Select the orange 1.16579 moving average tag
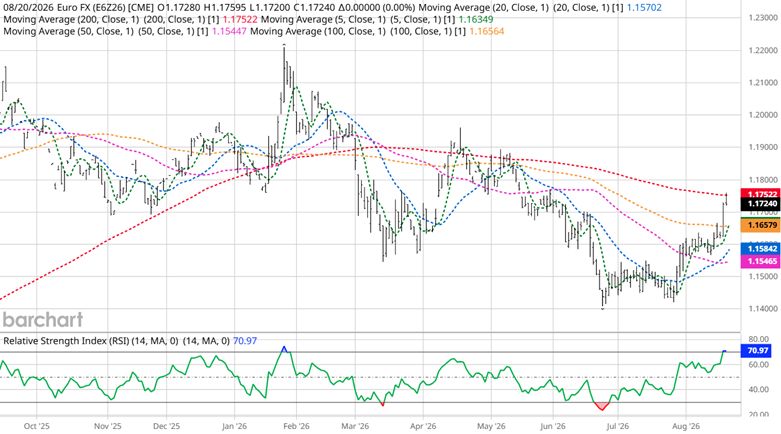Viewport: 781px width, 434px height. (761, 225)
